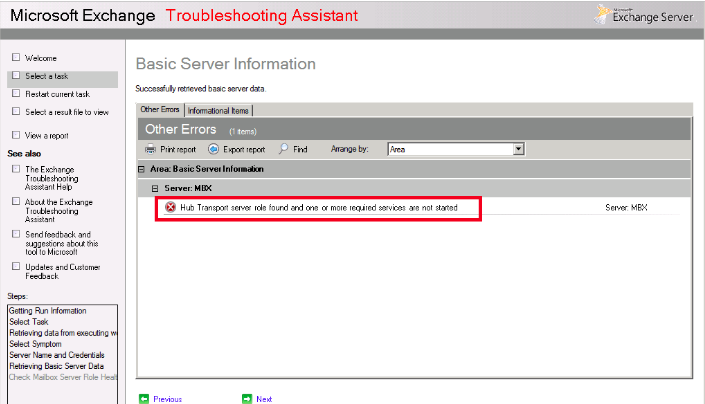Click the red error icon for Hub Transport
Image resolution: width=705 pixels, height=404 pixels.
(x=170, y=207)
